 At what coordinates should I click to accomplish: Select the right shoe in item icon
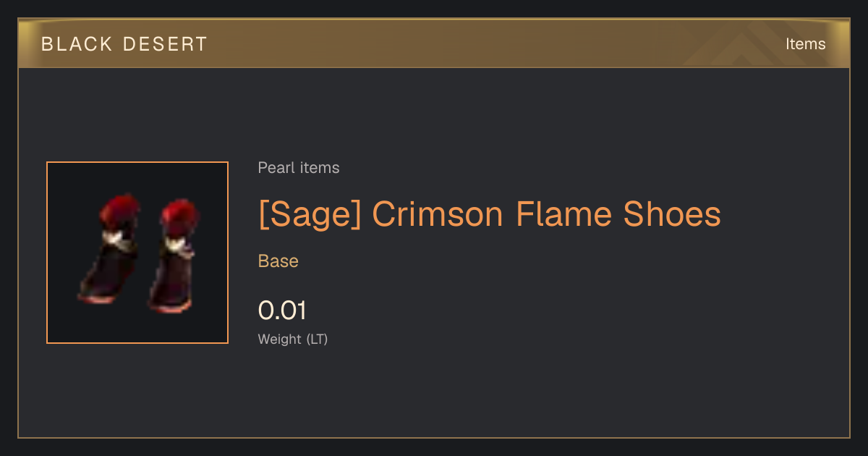pyautogui.click(x=175, y=256)
